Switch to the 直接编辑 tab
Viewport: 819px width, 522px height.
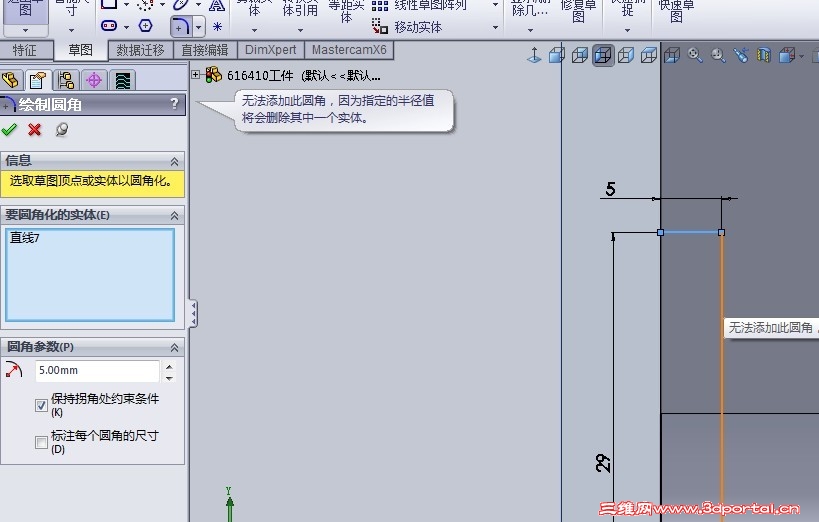coord(205,50)
